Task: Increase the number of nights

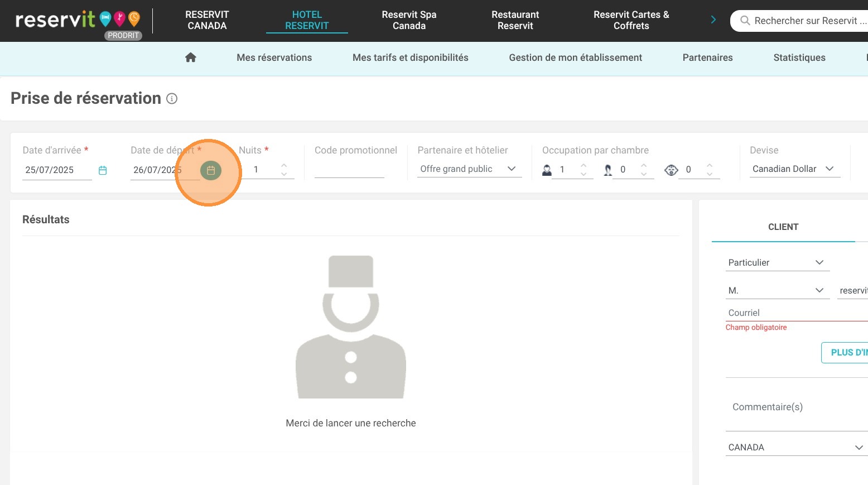Action: 284,165
